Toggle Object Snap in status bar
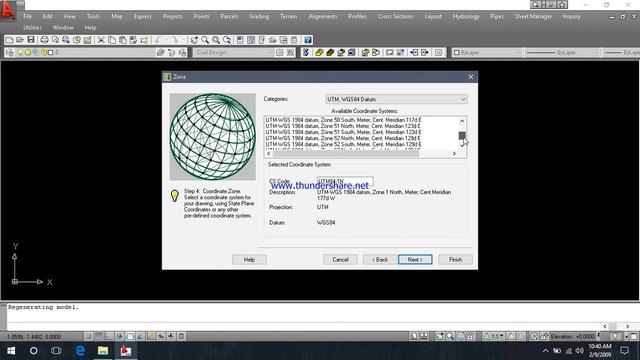Image resolution: width=640 pixels, height=360 pixels. click(x=130, y=336)
